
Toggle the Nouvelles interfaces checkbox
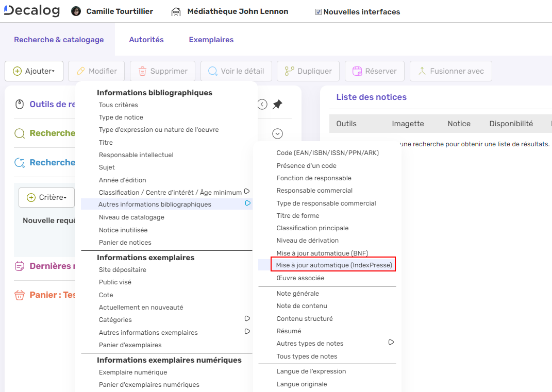pyautogui.click(x=319, y=12)
